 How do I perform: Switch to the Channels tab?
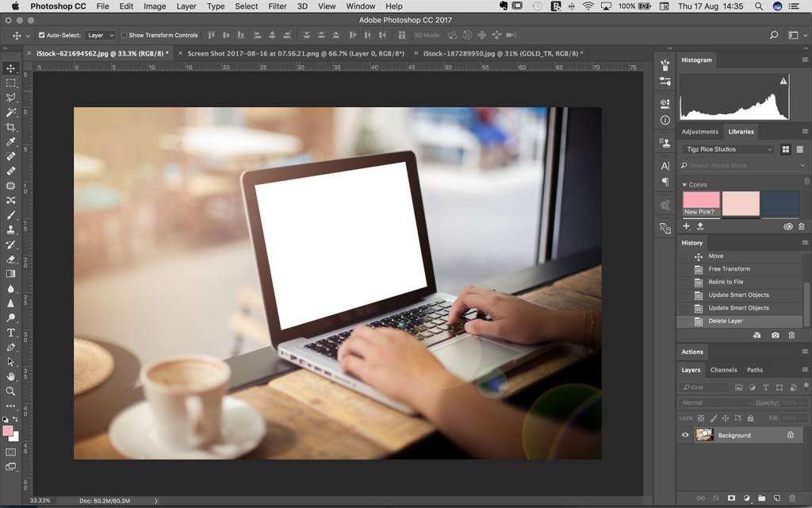722,369
